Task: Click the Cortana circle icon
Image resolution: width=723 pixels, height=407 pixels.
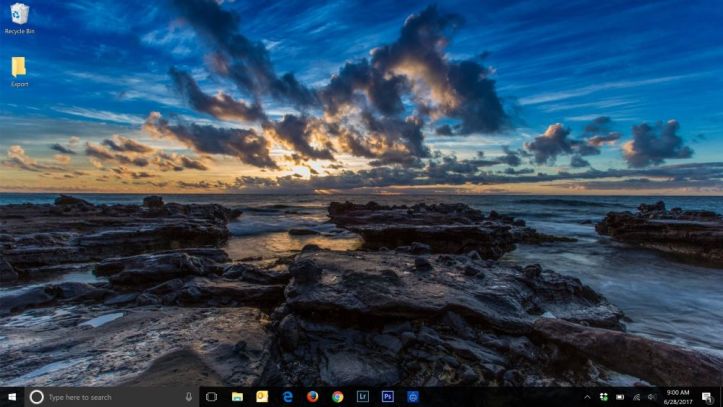Action: tap(37, 397)
